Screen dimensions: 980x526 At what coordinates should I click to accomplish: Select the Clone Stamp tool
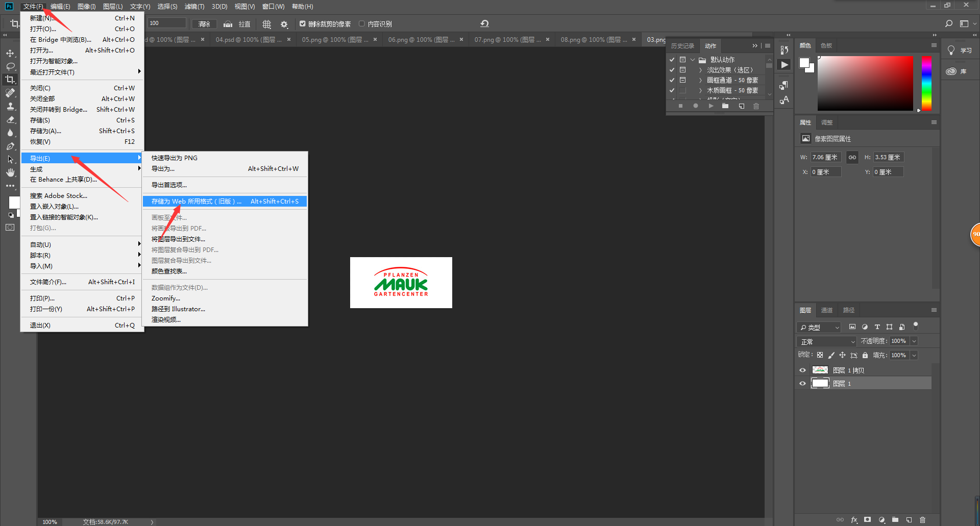[10, 106]
